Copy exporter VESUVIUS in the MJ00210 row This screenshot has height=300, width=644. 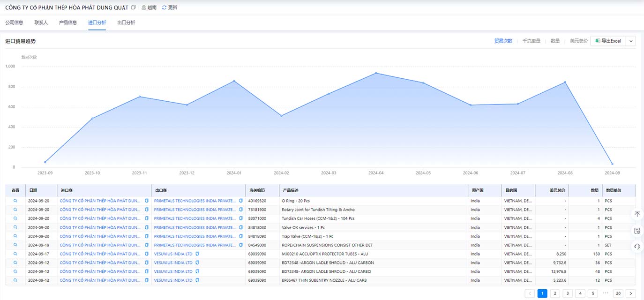(197, 254)
